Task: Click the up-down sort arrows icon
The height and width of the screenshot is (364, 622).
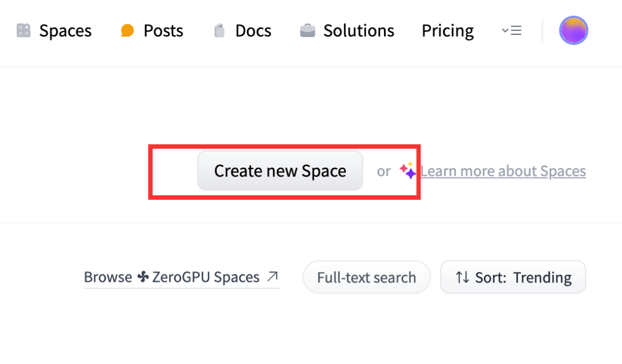Action: (462, 277)
